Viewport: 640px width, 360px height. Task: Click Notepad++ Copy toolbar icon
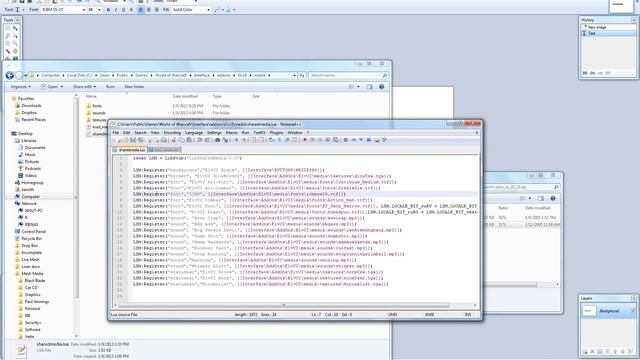(182, 140)
